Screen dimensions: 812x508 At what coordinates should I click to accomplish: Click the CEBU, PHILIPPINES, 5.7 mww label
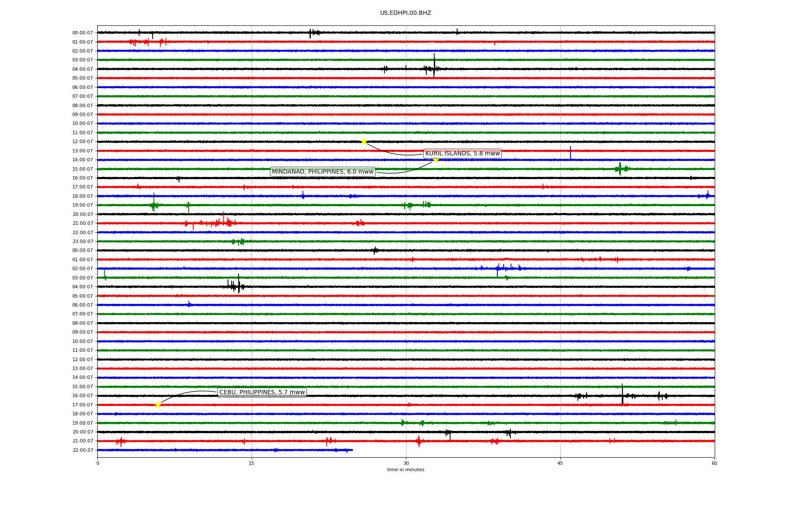262,392
